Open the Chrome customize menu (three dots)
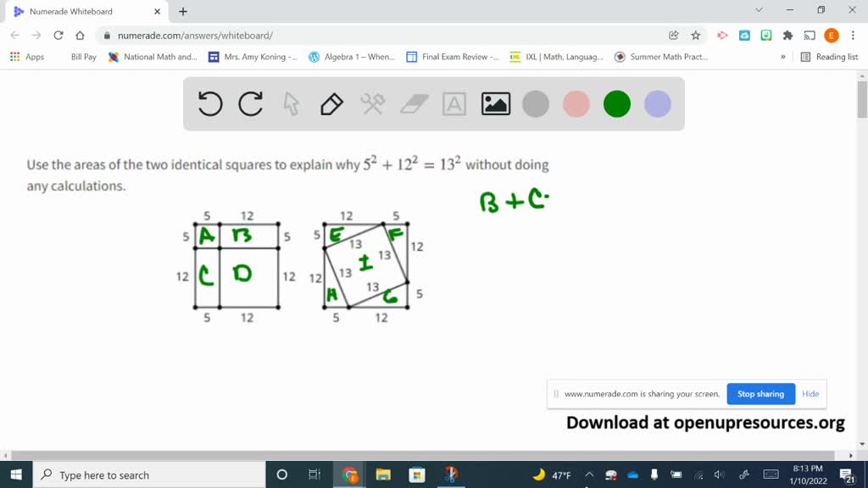 [852, 36]
